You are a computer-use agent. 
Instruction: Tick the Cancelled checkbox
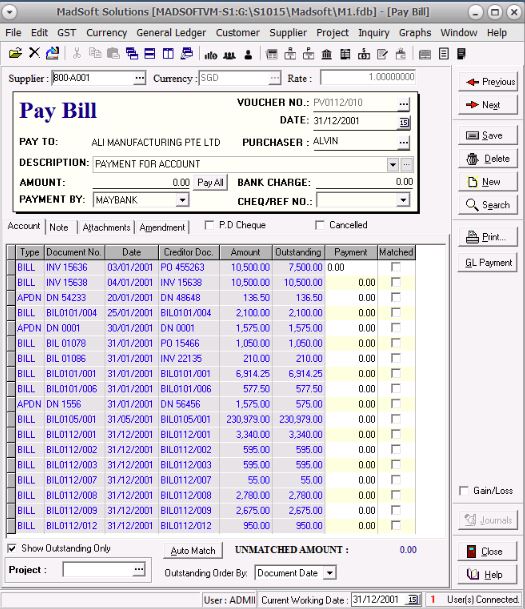tap(320, 225)
